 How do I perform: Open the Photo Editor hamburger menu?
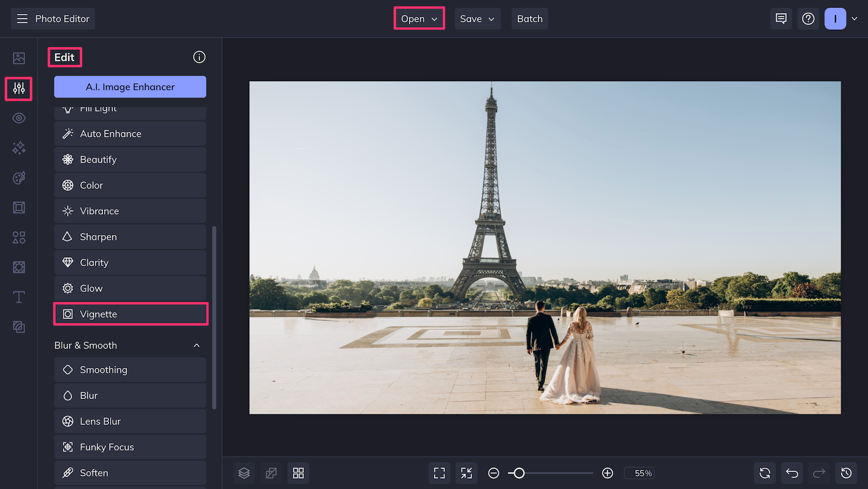pos(22,18)
